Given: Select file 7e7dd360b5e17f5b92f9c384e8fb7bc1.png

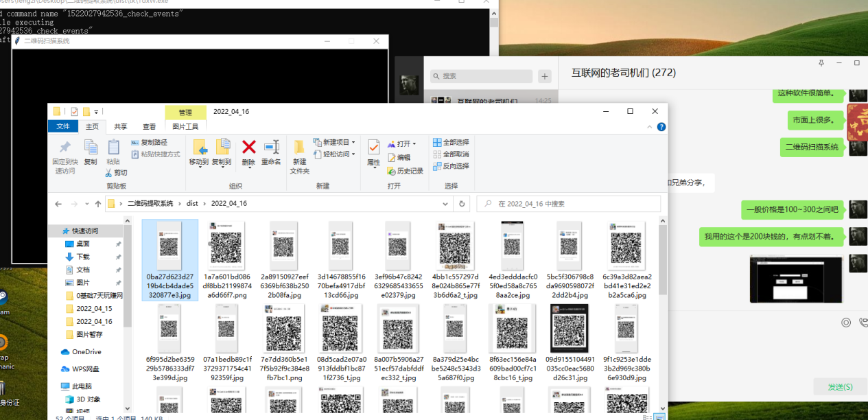Looking at the screenshot, I should (285, 343).
